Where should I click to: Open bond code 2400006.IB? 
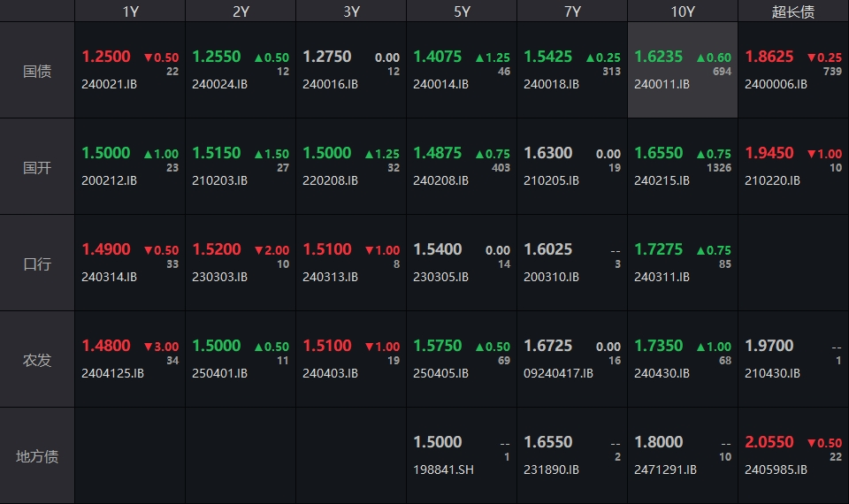coord(776,84)
